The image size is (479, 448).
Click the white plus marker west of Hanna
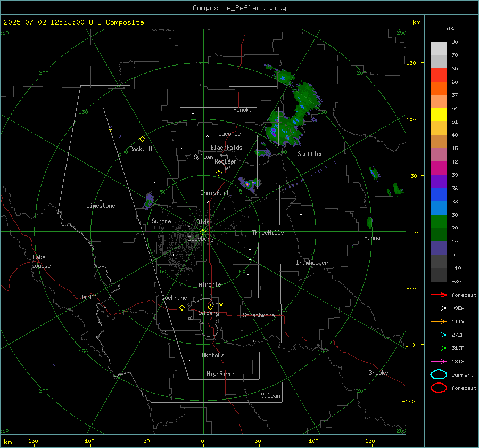tap(301, 214)
